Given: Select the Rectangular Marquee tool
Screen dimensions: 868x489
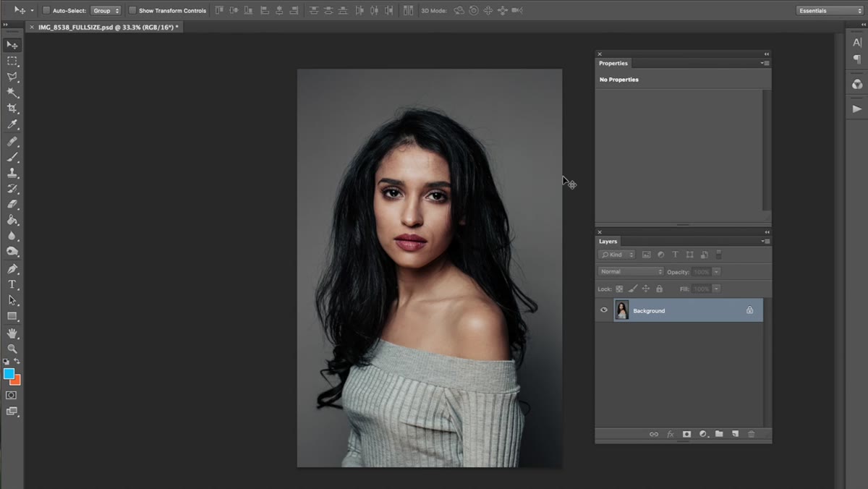Looking at the screenshot, I should point(12,61).
